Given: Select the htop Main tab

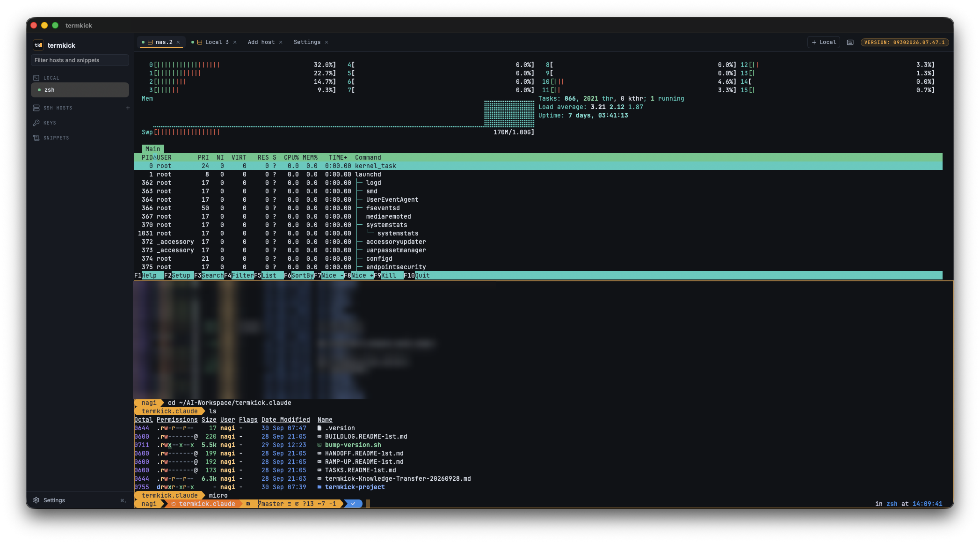Looking at the screenshot, I should 153,149.
